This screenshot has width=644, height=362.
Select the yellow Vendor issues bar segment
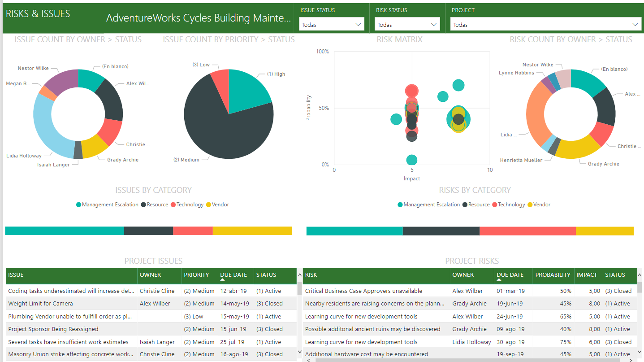pyautogui.click(x=252, y=231)
